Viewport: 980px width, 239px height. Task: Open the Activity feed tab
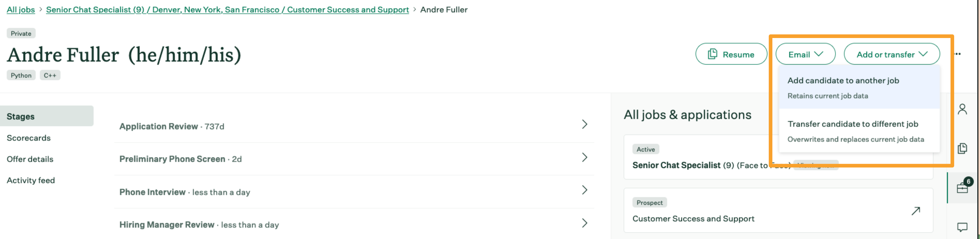point(31,180)
